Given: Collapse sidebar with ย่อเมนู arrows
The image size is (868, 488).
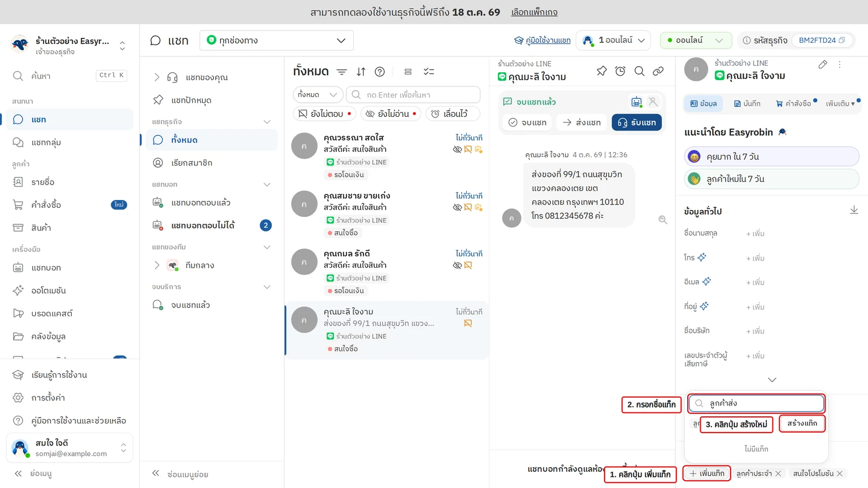Looking at the screenshot, I should pos(18,473).
